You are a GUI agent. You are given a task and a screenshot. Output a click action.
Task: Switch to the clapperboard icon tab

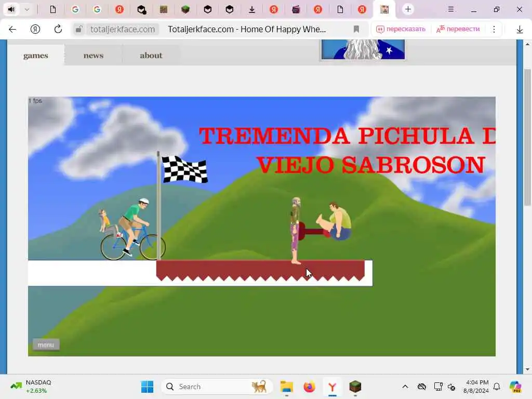[296, 9]
